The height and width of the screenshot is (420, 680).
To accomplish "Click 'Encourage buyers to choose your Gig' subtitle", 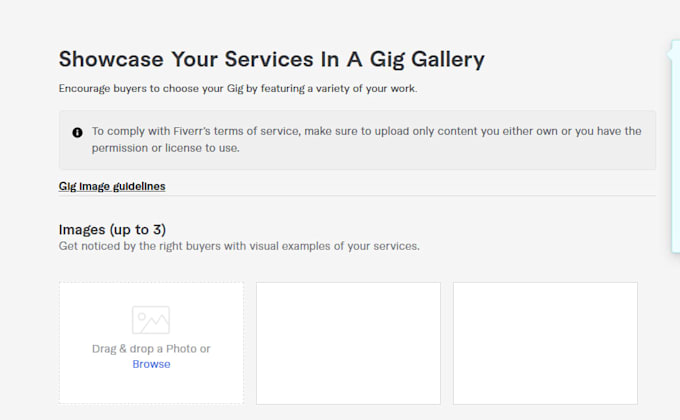I will pyautogui.click(x=238, y=89).
